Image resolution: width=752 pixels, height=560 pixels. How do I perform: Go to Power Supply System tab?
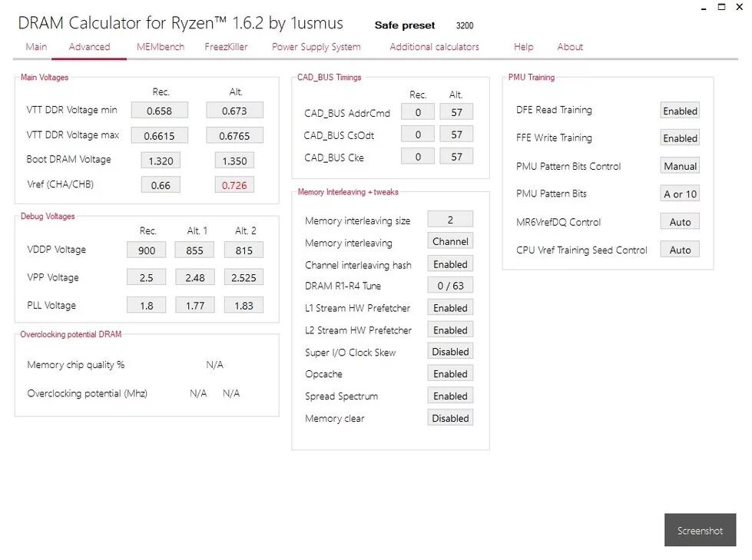point(316,47)
